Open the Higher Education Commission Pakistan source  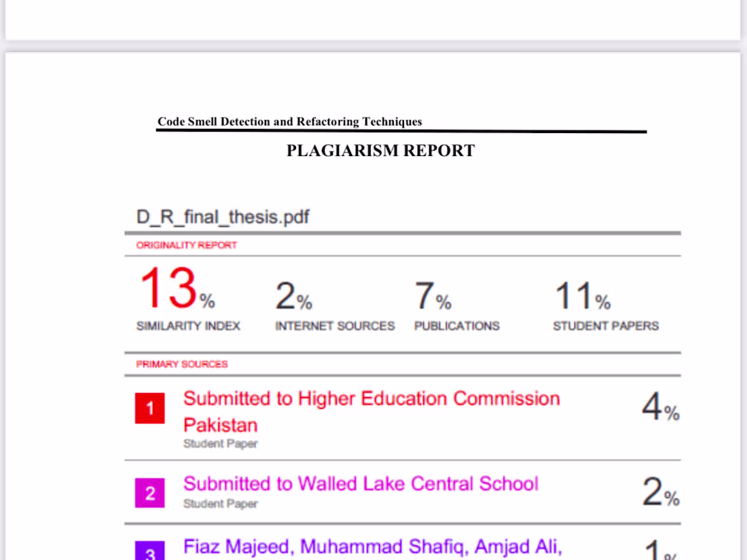click(371, 398)
